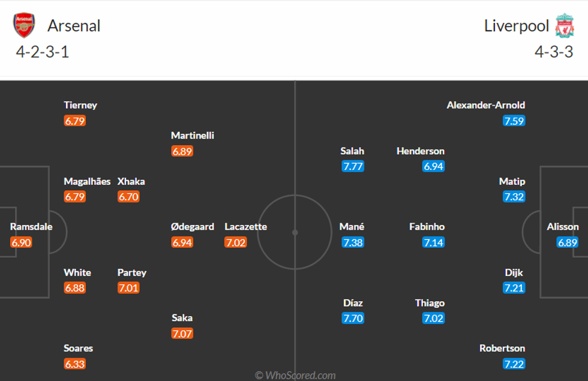Screen dimensions: 588x381
Task: Select Thiago's 7.02 rating badge
Action: click(x=433, y=319)
